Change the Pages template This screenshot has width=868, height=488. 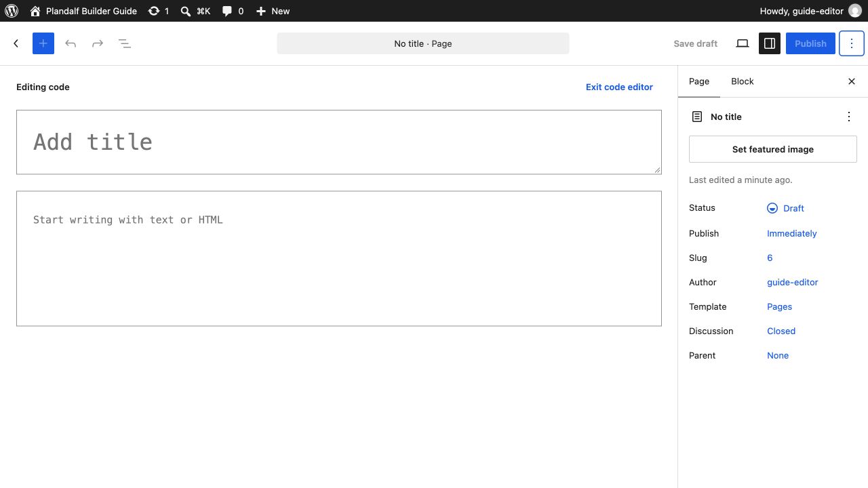(780, 306)
